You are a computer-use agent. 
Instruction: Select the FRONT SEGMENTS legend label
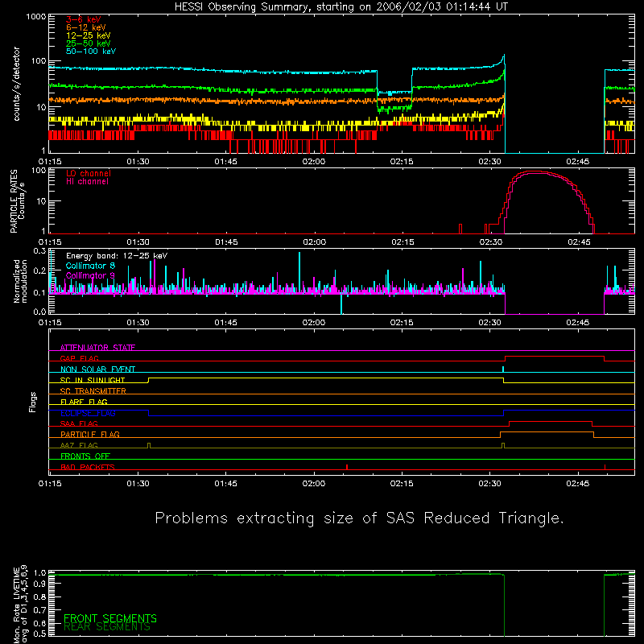(110, 618)
